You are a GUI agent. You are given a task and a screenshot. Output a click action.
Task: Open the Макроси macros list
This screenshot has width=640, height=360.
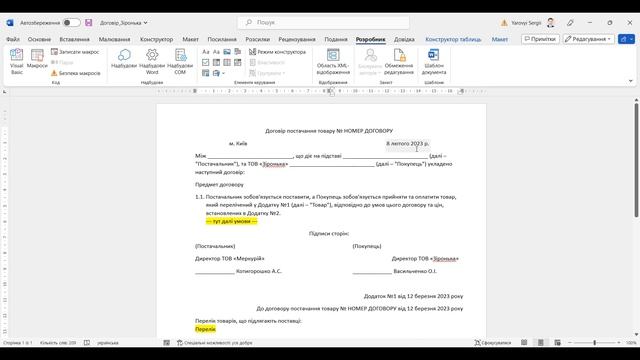point(37,59)
